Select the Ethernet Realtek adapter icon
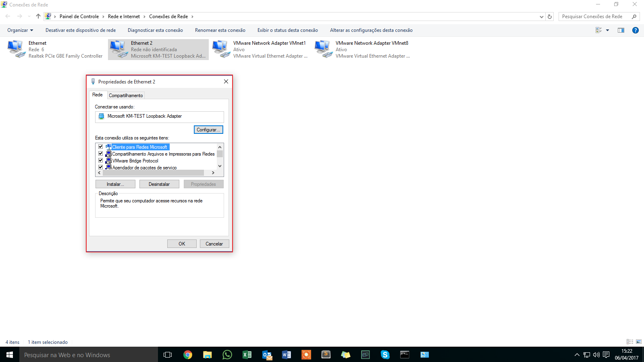 [16, 49]
